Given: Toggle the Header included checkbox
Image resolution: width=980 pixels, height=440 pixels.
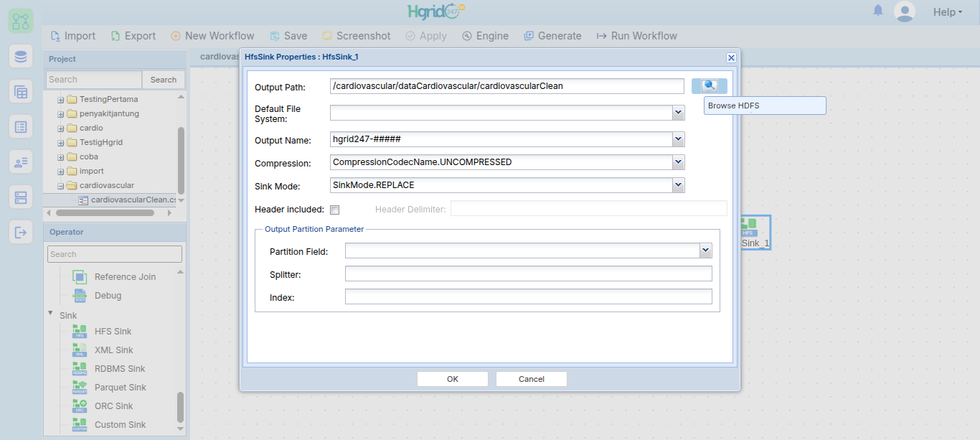Looking at the screenshot, I should pyautogui.click(x=334, y=210).
